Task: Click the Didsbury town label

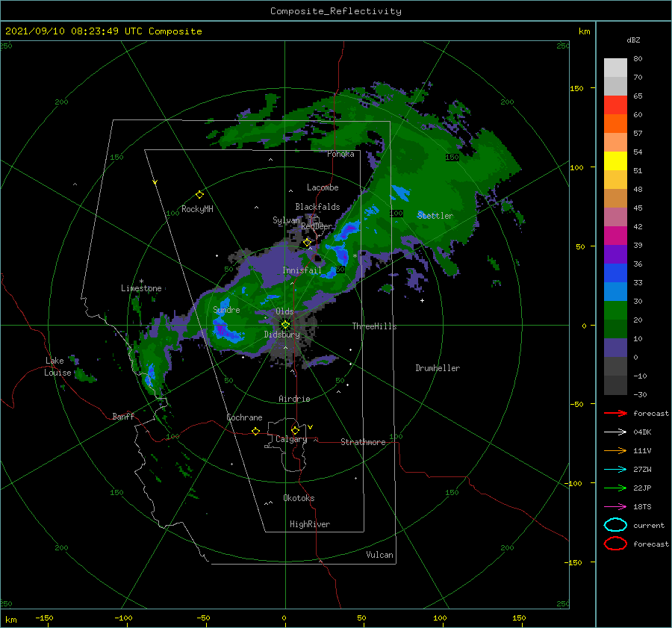Action: [x=281, y=335]
